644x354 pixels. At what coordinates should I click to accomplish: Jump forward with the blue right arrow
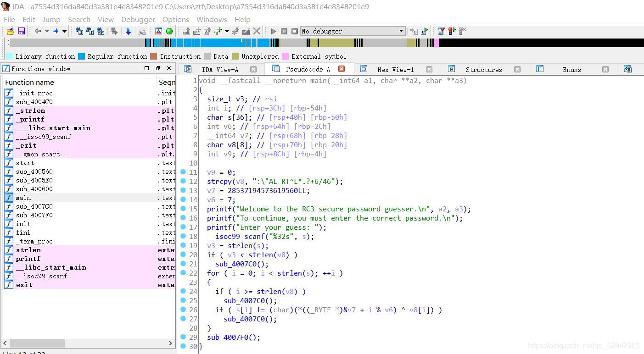56,31
